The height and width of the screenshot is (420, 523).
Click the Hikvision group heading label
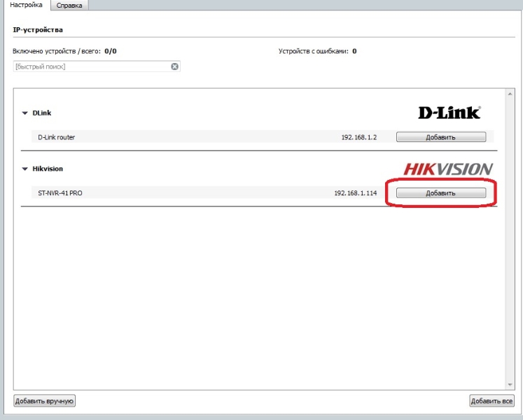[x=48, y=169]
